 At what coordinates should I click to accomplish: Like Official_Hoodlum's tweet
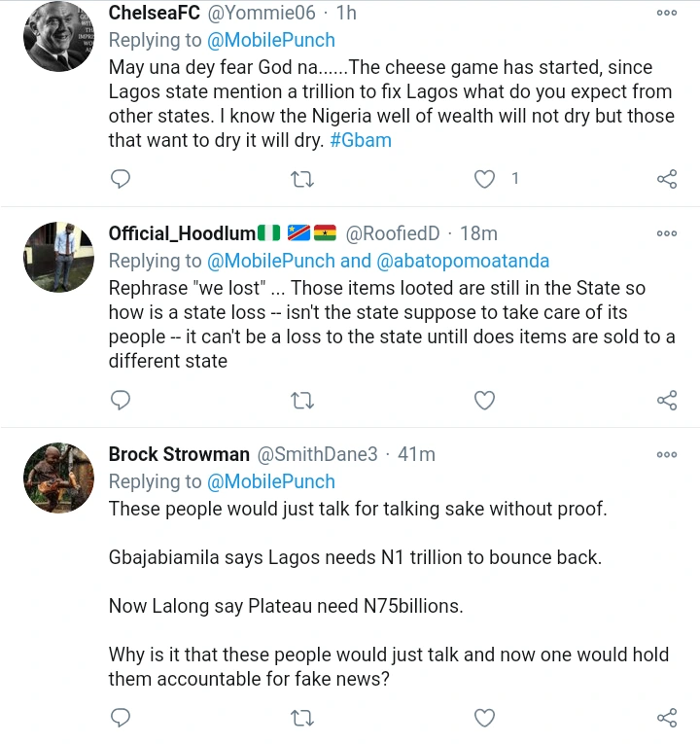[x=484, y=400]
